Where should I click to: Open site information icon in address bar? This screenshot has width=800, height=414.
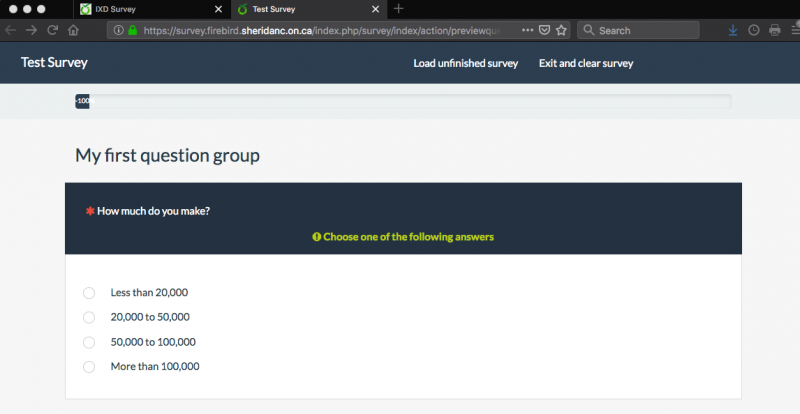(x=118, y=30)
